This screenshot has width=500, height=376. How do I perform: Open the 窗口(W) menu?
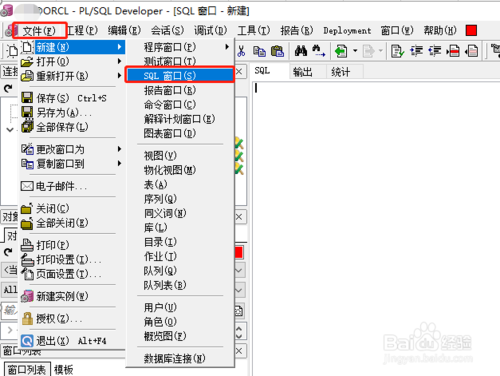click(397, 31)
